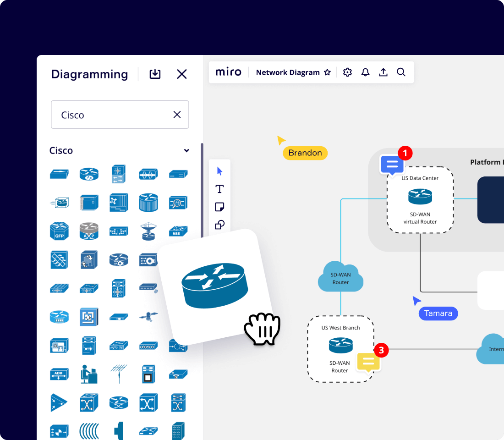
Task: Click the Diagramming panel scrollbar
Action: tap(202, 190)
